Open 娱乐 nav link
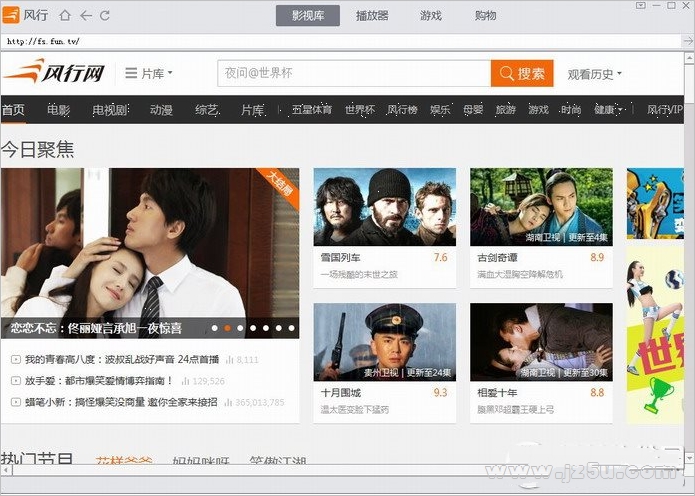This screenshot has width=695, height=496. click(440, 109)
